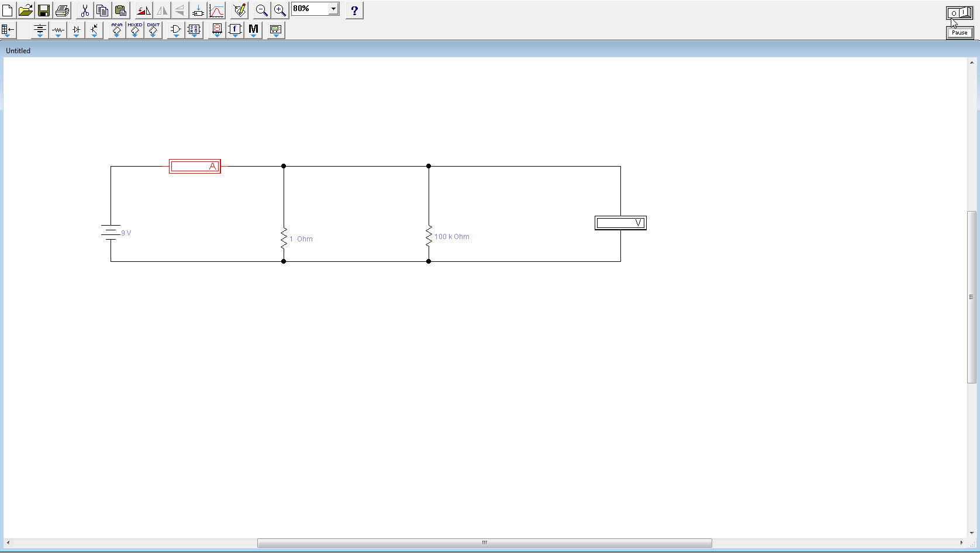
Task: Open the Digital ICs parts bin
Action: (x=153, y=30)
